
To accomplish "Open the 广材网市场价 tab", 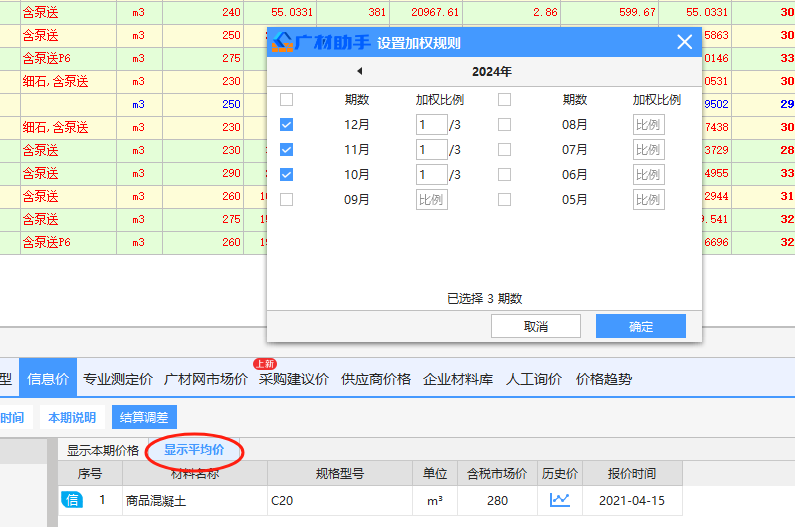I will [x=206, y=379].
